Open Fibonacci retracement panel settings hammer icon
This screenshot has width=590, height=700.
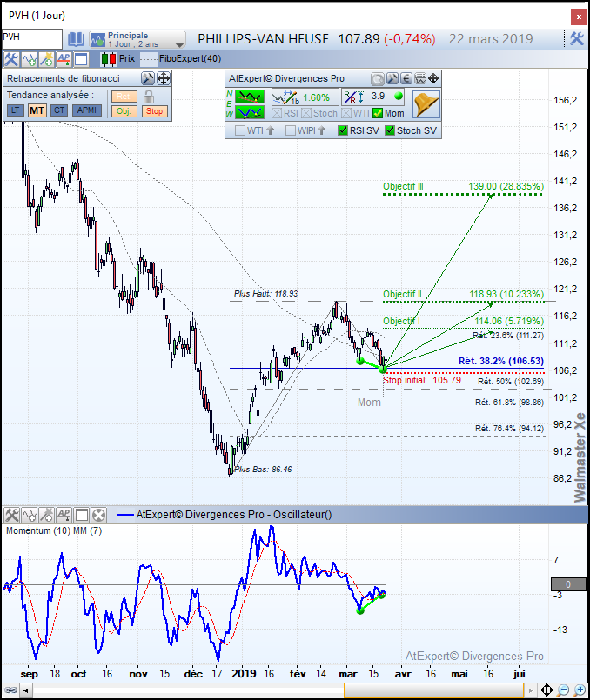pyautogui.click(x=147, y=78)
